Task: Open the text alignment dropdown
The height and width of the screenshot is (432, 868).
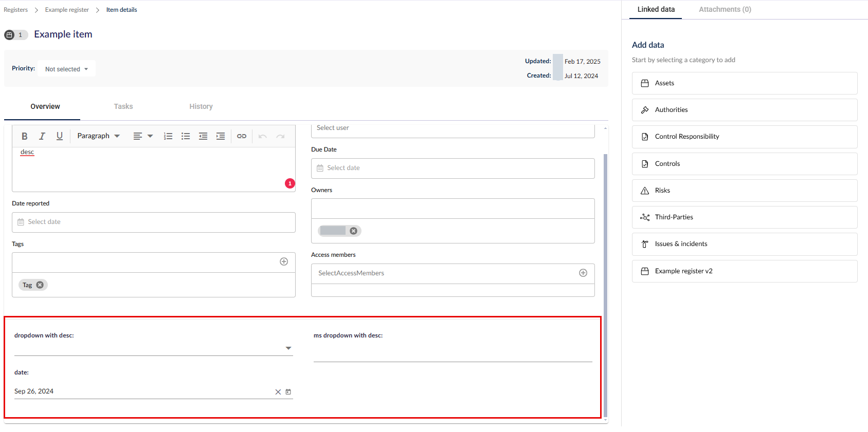Action: coord(143,136)
